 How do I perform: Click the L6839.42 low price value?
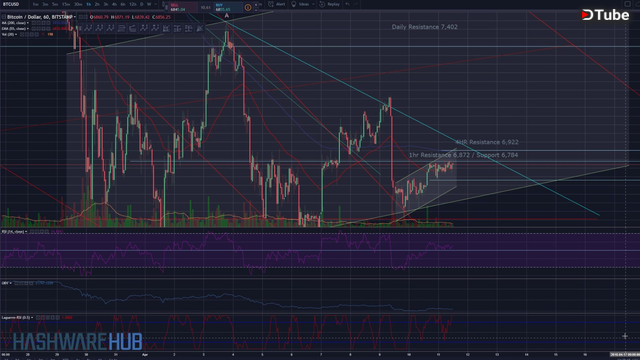coord(141,17)
